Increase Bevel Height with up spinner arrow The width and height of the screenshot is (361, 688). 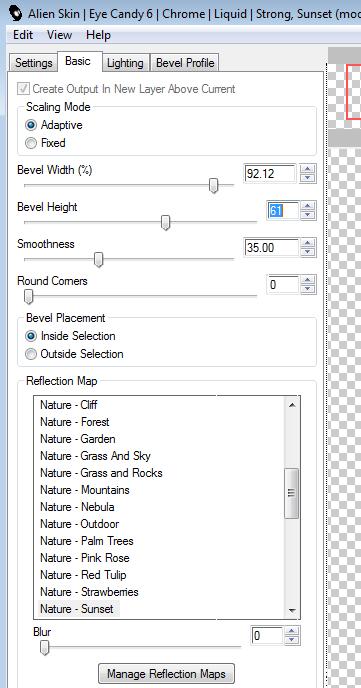308,206
